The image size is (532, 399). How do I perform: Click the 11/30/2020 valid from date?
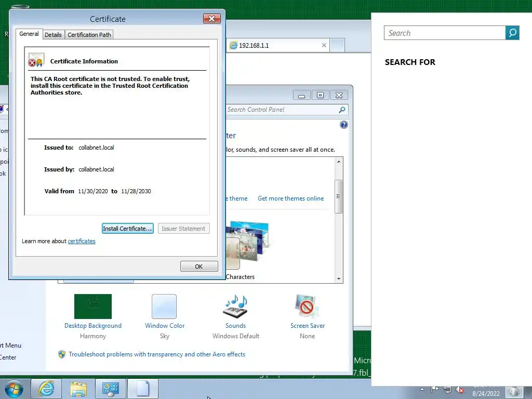[93, 191]
